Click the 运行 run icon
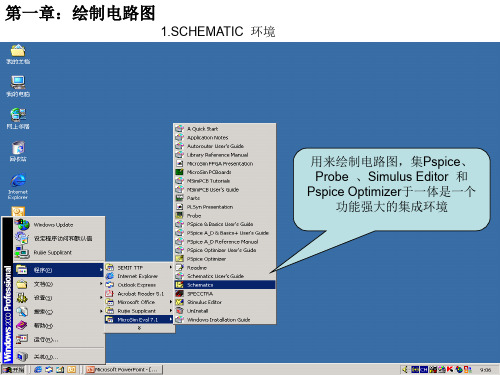The image size is (500, 375). 22,339
